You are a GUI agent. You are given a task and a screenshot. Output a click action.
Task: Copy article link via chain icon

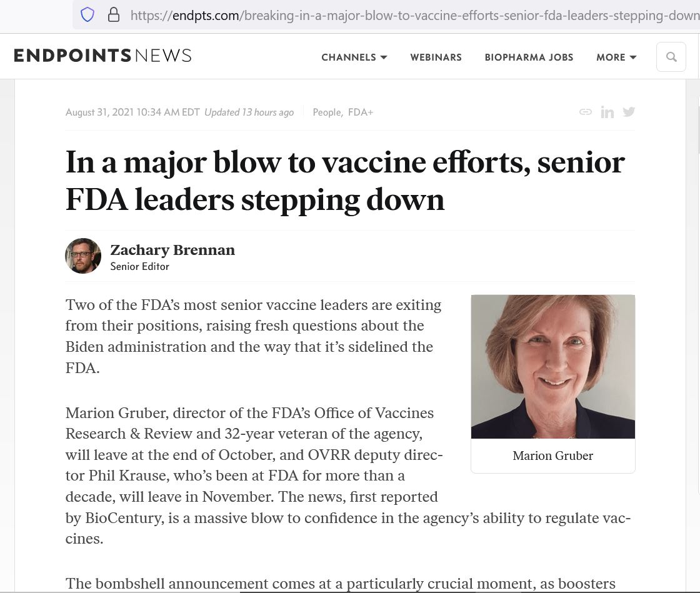(586, 112)
